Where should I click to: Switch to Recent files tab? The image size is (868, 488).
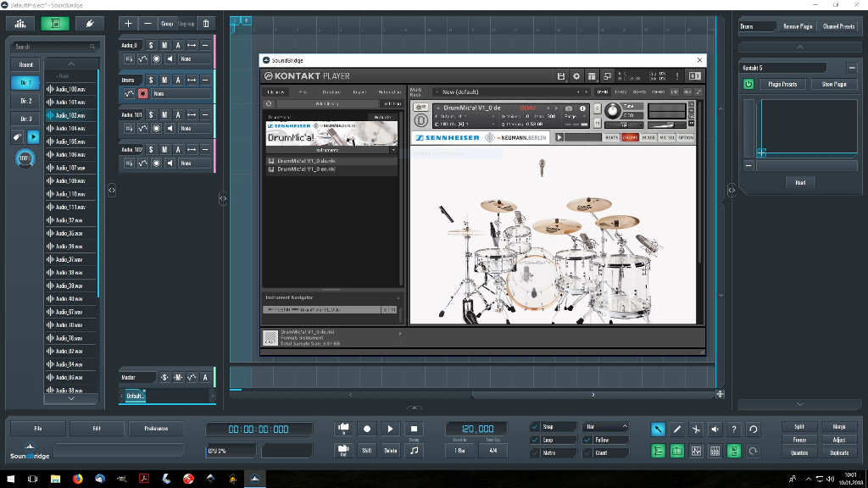click(x=25, y=64)
